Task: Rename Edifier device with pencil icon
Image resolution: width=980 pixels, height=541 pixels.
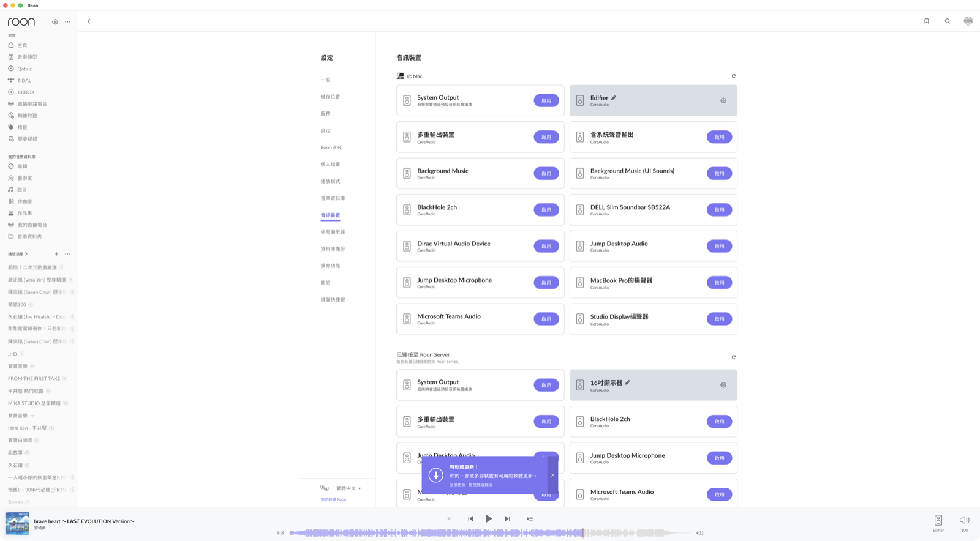Action: tap(614, 98)
